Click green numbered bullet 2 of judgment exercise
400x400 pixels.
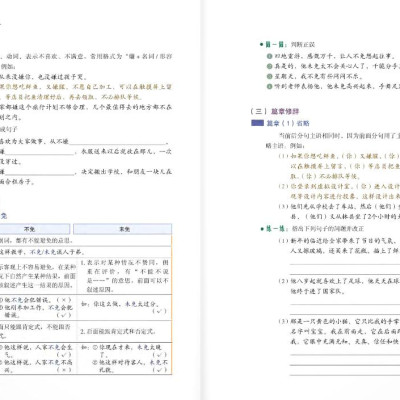click(269, 66)
